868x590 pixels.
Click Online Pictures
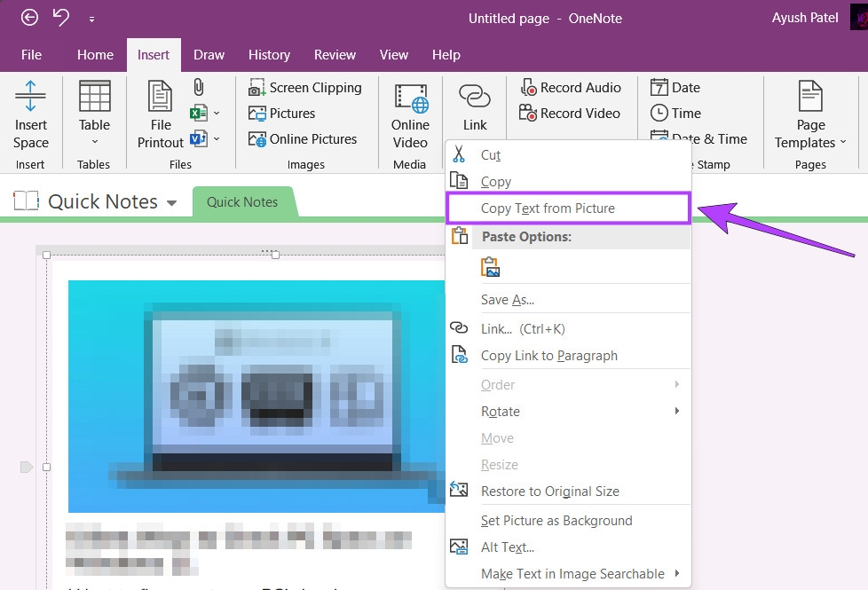[x=303, y=139]
